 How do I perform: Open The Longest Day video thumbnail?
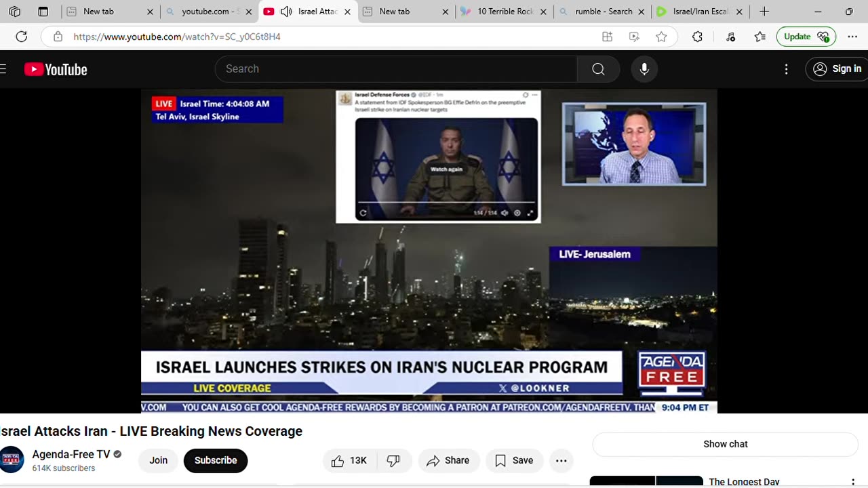(646, 482)
